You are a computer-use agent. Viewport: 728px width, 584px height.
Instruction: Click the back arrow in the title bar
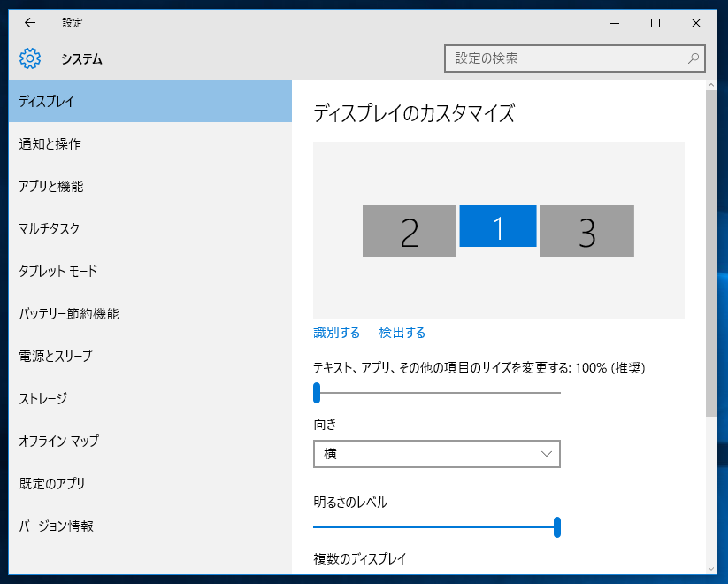click(x=30, y=23)
